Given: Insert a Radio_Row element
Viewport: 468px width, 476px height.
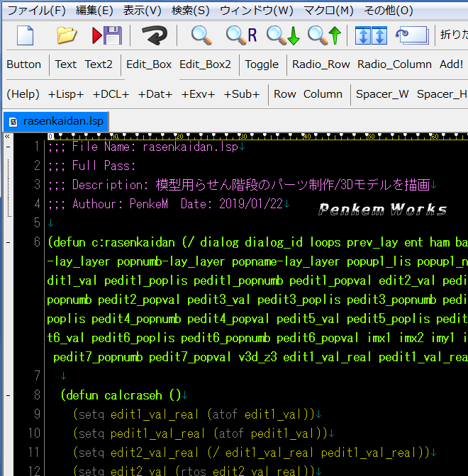Looking at the screenshot, I should point(321,64).
